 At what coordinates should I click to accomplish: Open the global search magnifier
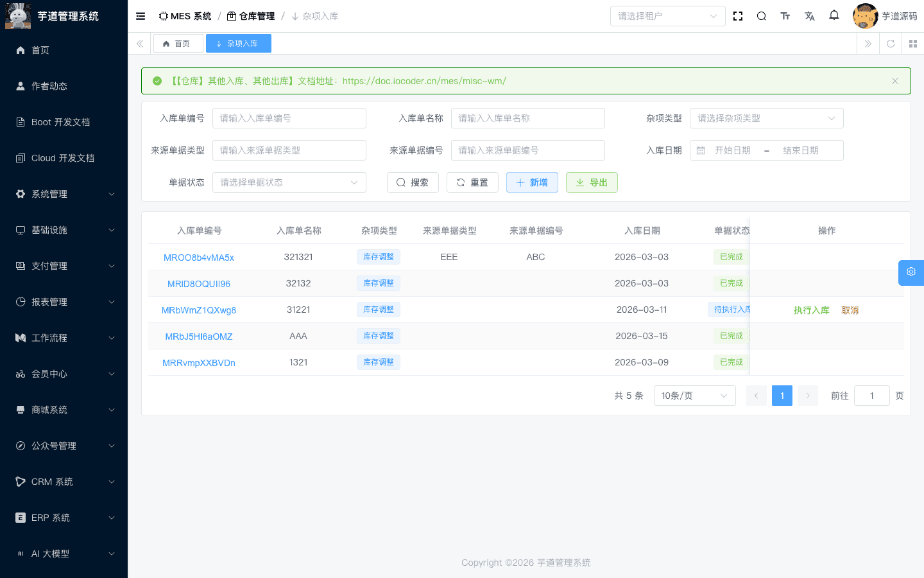click(761, 15)
